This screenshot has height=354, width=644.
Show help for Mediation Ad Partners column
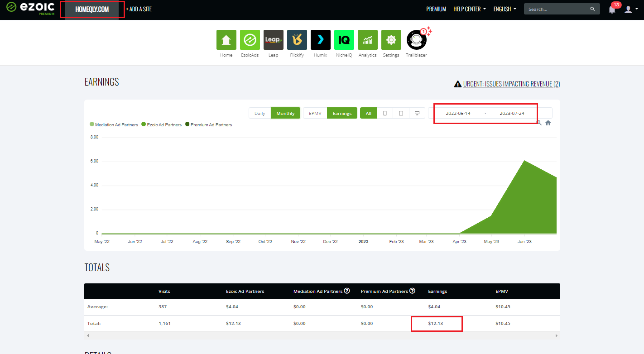click(347, 291)
